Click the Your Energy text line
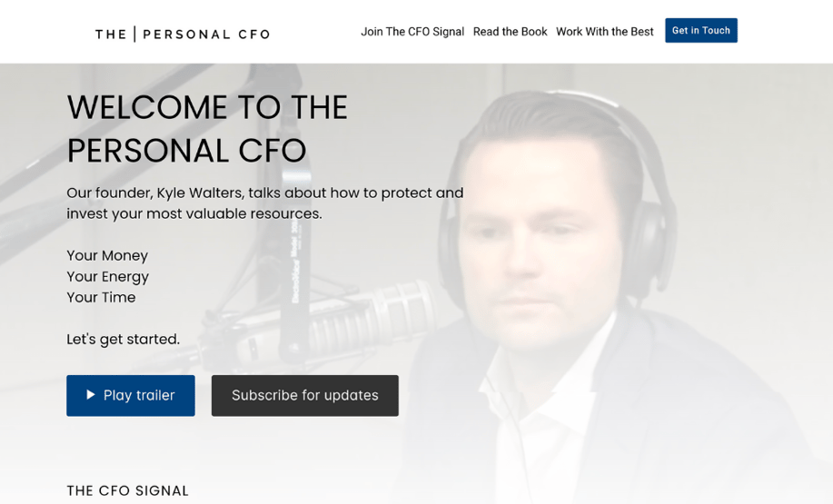This screenshot has width=833, height=504. click(107, 276)
